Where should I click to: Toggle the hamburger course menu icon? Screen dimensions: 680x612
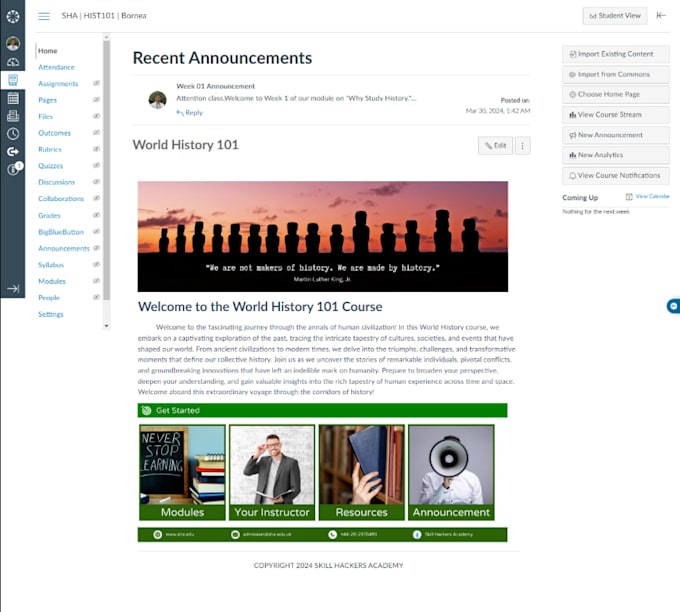(x=44, y=16)
